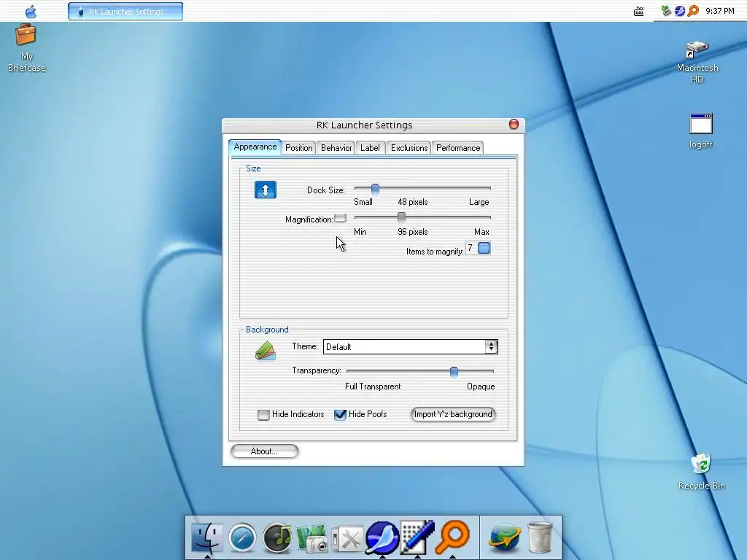Image resolution: width=747 pixels, height=560 pixels.
Task: Open the globe network dock icon
Action: 505,537
